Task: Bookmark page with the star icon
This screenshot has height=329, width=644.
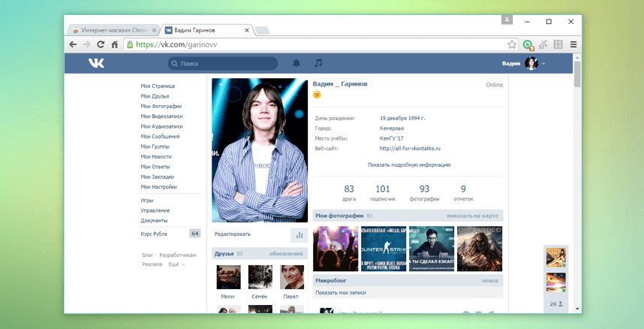Action: click(512, 44)
